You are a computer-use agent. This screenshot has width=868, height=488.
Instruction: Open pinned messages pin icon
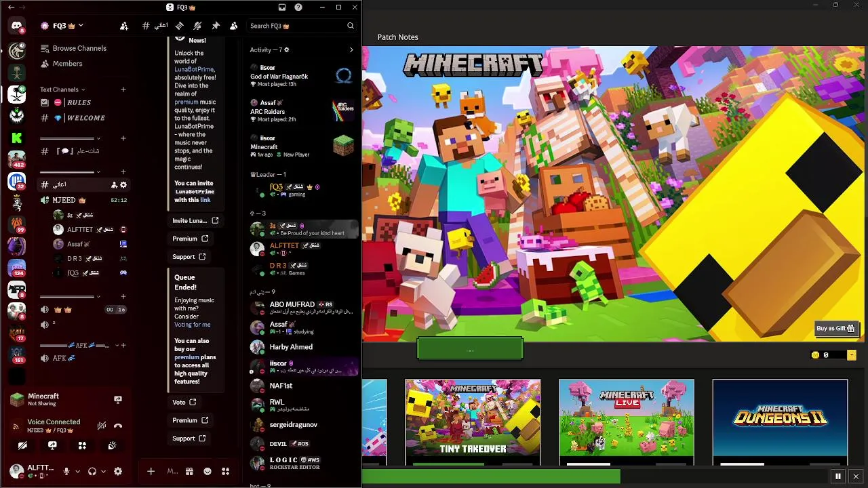coord(216,26)
